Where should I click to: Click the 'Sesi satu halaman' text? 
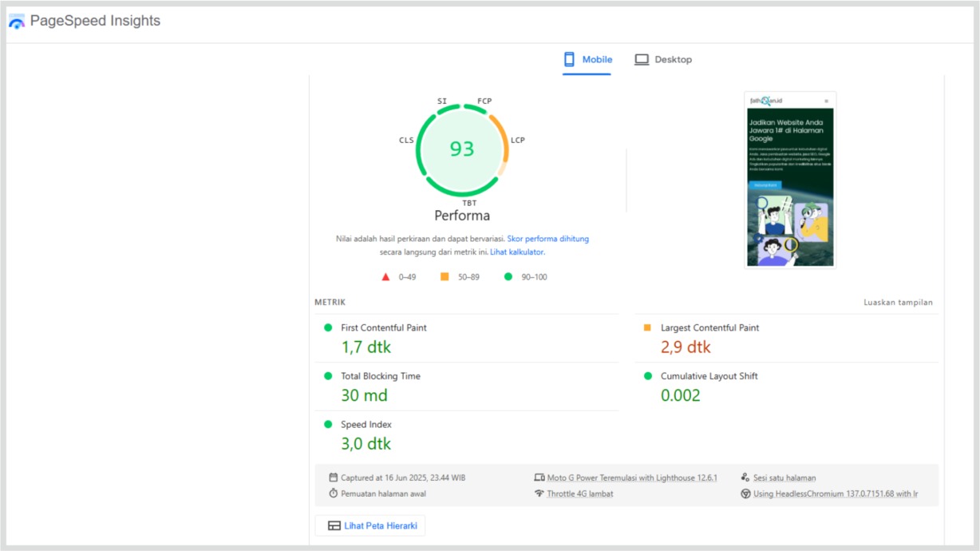click(784, 478)
